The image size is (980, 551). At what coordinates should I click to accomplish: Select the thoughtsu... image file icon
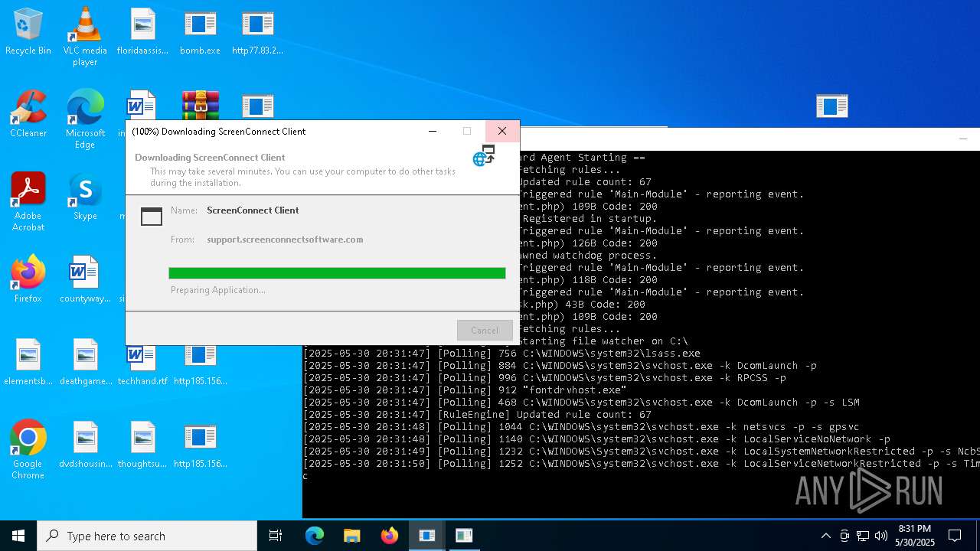click(x=142, y=445)
